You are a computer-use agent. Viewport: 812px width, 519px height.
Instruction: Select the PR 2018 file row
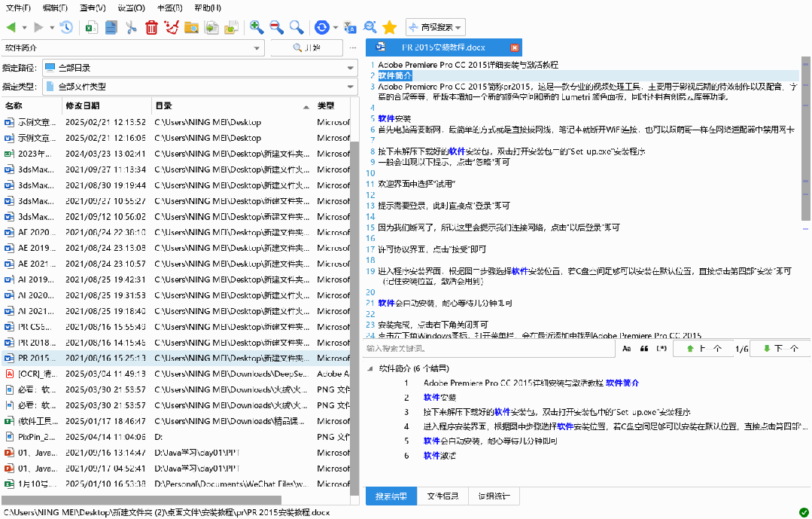click(x=176, y=343)
